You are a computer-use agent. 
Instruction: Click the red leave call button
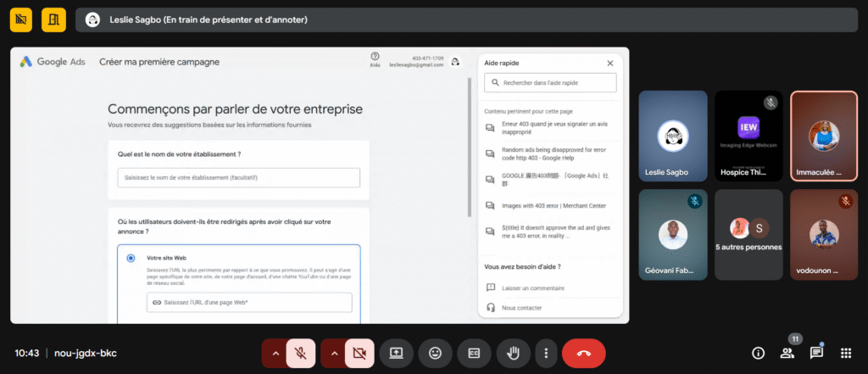click(583, 353)
